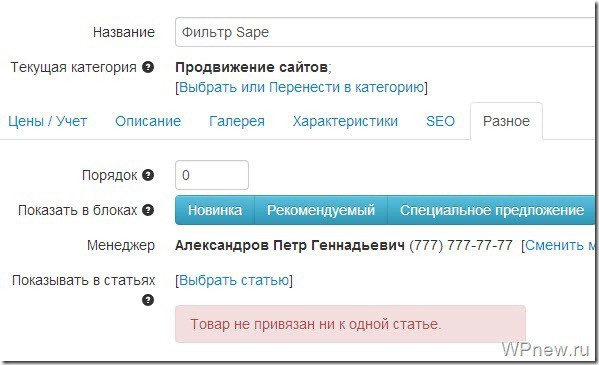Screen dimensions: 599x365
Task: Click the Сменить manager link
Action: 560,245
